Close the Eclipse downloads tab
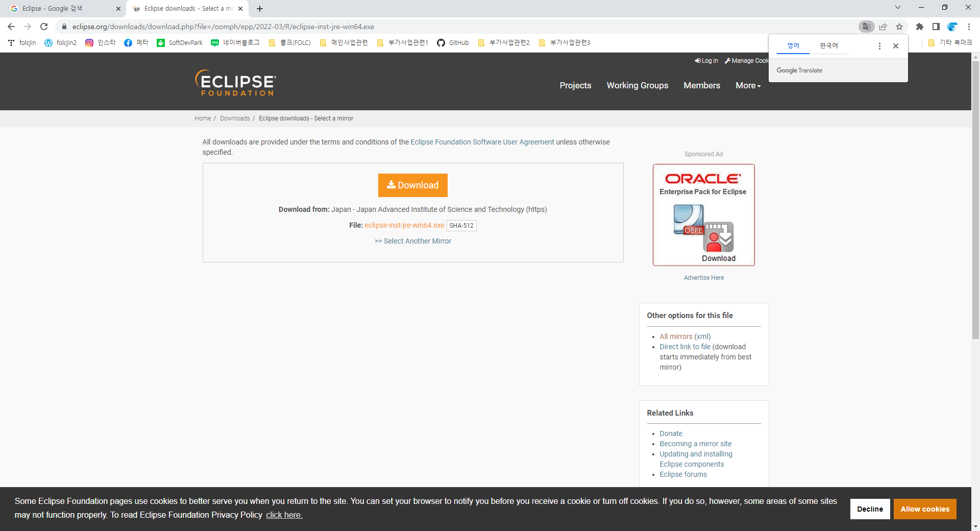980x531 pixels. 240,9
